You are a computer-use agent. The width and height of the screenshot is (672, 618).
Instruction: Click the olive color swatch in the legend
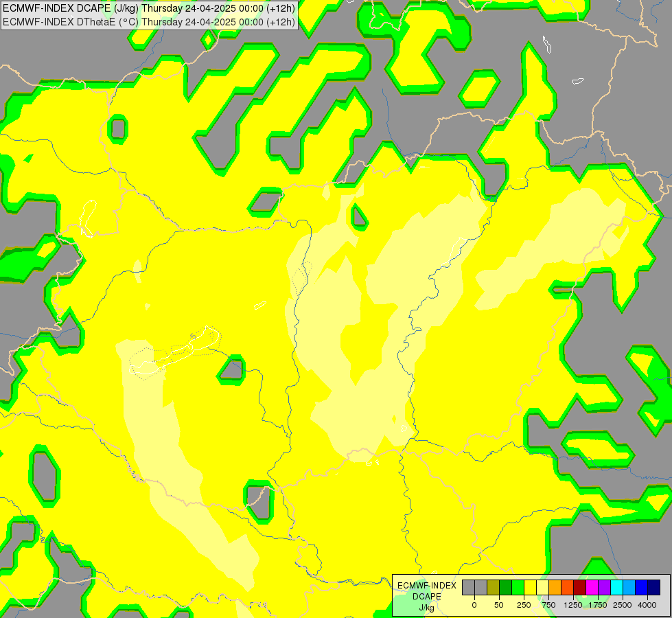click(494, 587)
